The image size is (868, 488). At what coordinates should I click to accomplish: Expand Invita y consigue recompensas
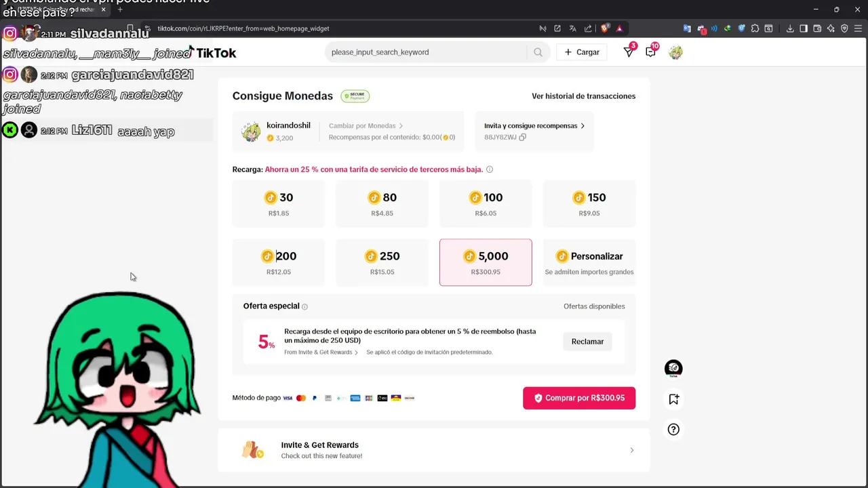[534, 125]
